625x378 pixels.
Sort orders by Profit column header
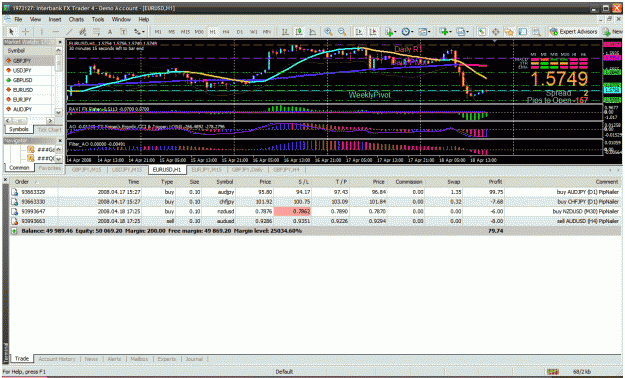(x=495, y=182)
